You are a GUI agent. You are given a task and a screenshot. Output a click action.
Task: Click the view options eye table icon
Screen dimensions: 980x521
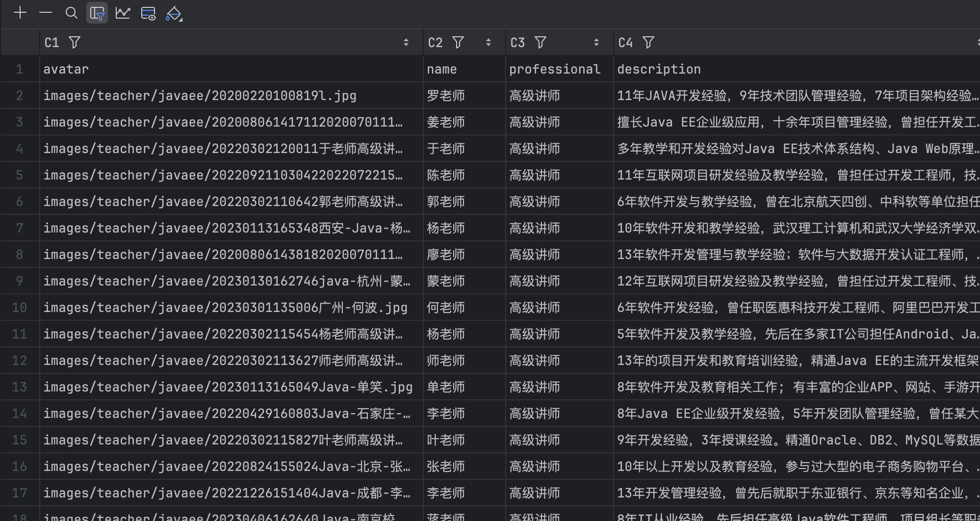pos(148,13)
